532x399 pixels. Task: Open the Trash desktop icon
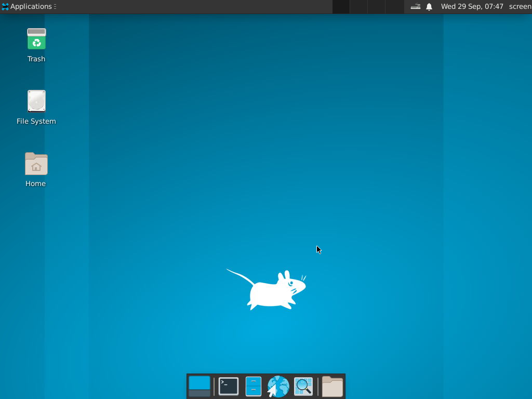(36, 39)
